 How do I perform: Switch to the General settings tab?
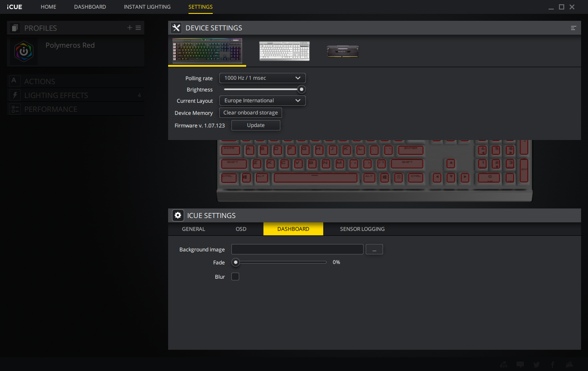[x=194, y=229]
